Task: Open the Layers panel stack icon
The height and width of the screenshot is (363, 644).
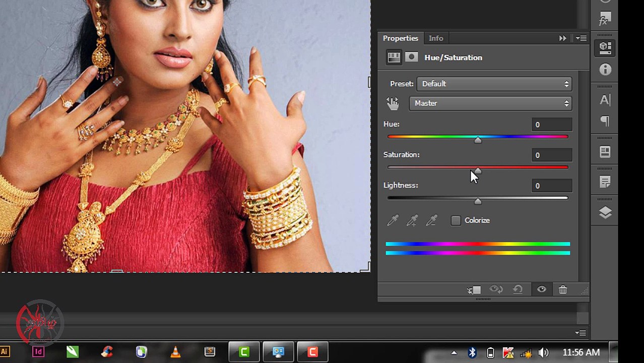Action: [x=605, y=213]
